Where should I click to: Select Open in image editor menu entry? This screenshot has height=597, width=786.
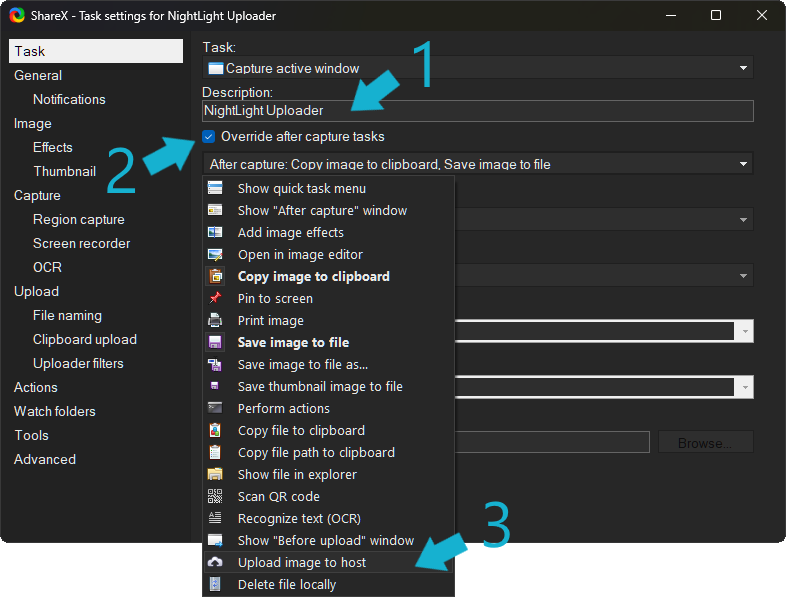pyautogui.click(x=300, y=255)
